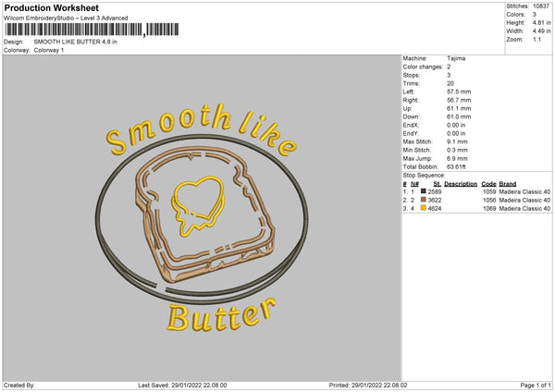Click thread code '1056'
Viewport: 555px width, 392px height.
tap(489, 201)
